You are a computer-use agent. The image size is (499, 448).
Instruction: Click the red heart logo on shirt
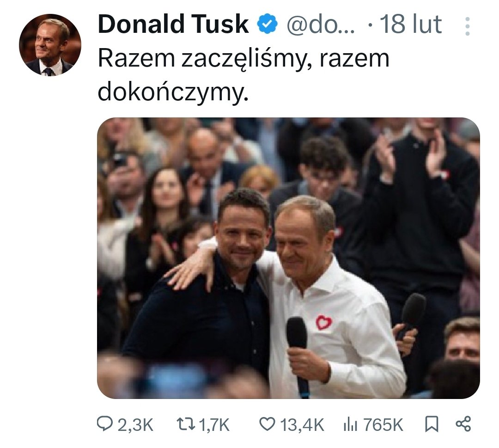(323, 323)
